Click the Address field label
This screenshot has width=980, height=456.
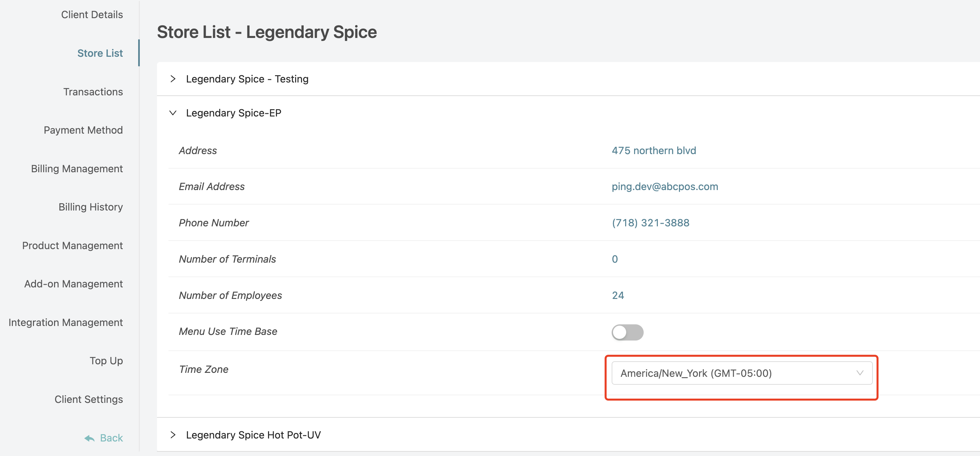coord(198,151)
